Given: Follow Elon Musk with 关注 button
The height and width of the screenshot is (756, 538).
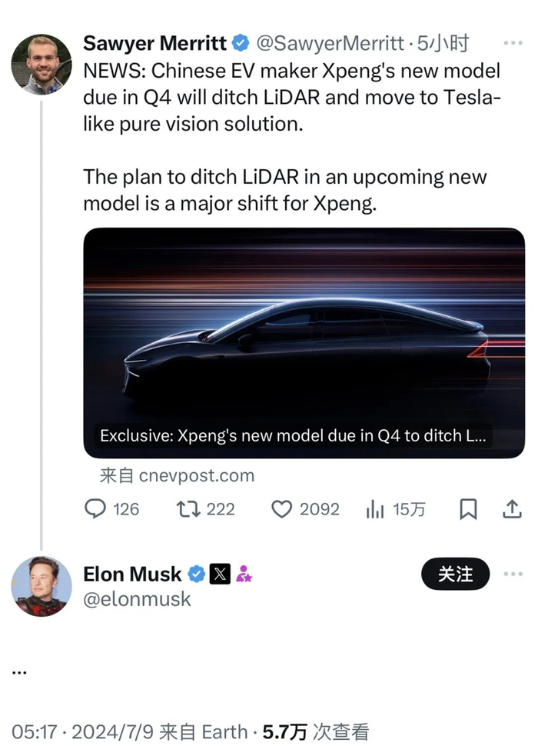Looking at the screenshot, I should (455, 574).
